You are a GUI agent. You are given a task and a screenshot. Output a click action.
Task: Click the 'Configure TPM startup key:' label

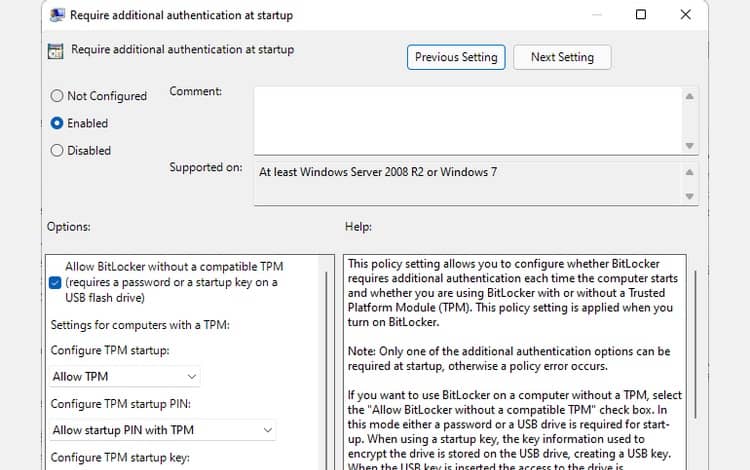tap(120, 458)
